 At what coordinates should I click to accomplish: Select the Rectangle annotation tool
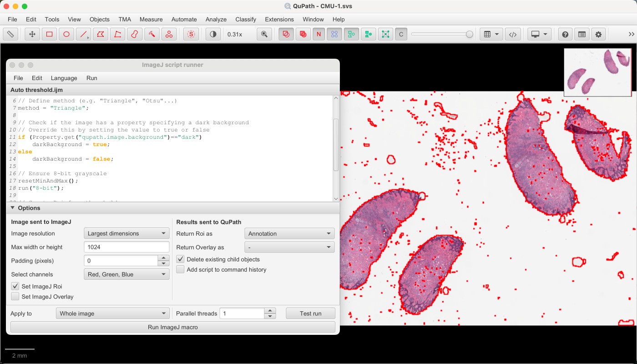click(49, 34)
